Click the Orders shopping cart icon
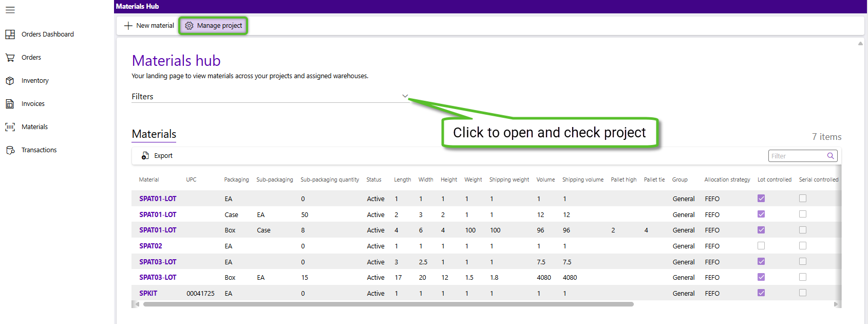Image resolution: width=868 pixels, height=324 pixels. (10, 58)
